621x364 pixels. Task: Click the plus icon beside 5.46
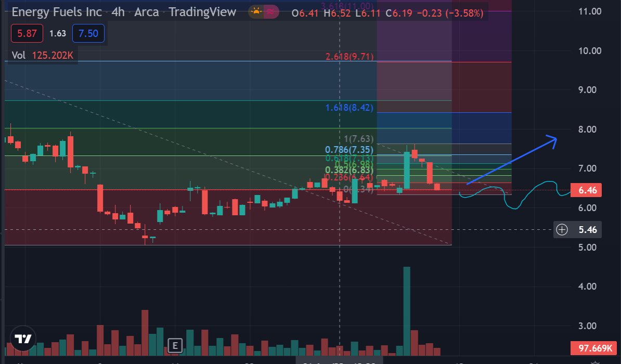pyautogui.click(x=562, y=230)
